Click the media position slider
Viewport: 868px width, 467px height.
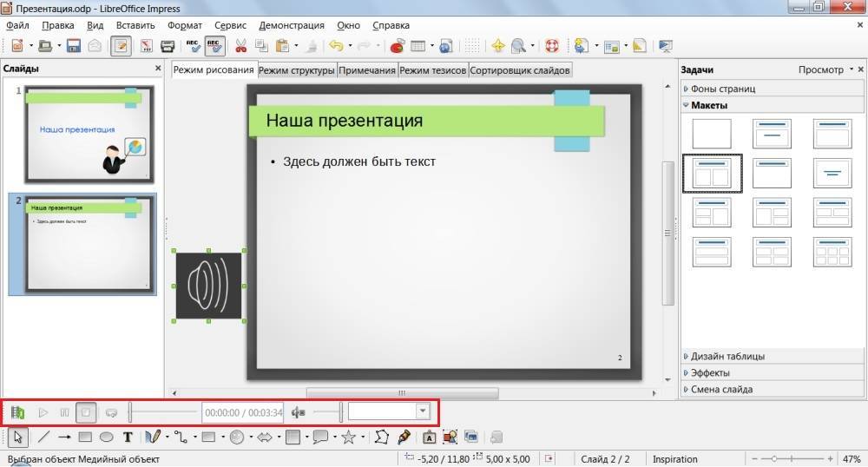tap(163, 412)
